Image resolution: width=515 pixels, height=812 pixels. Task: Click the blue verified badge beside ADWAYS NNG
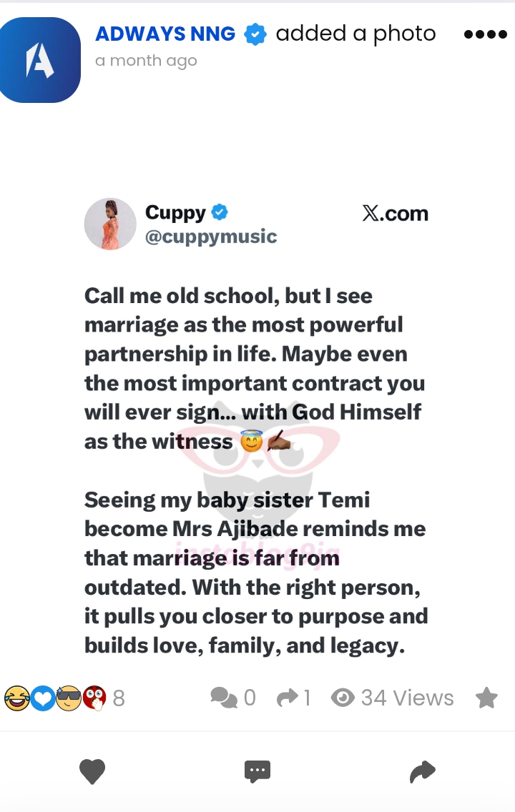[x=255, y=34]
